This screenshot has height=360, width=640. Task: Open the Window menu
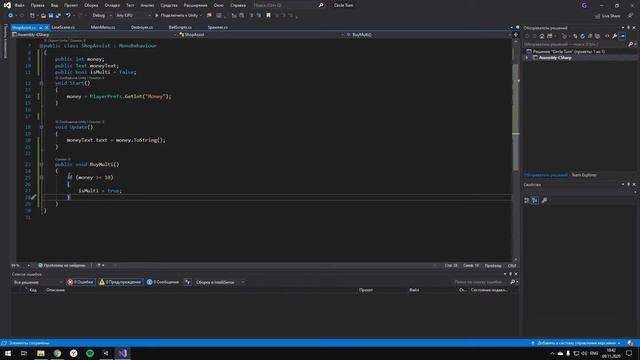click(x=219, y=5)
